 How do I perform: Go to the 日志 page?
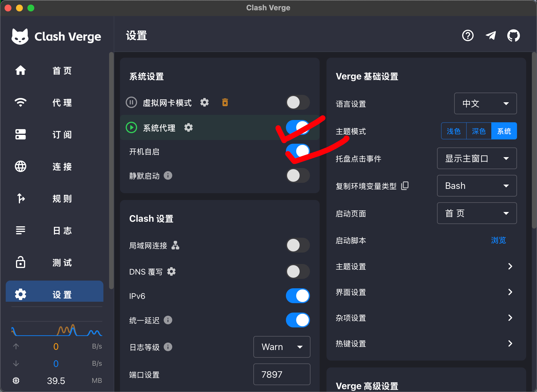pos(55,230)
